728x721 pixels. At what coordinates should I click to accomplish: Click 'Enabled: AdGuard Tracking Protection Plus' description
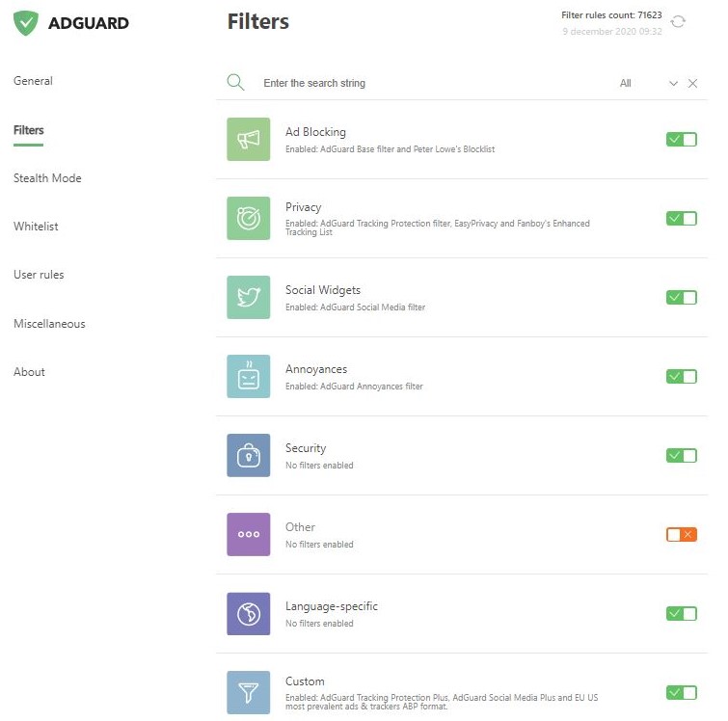[442, 702]
